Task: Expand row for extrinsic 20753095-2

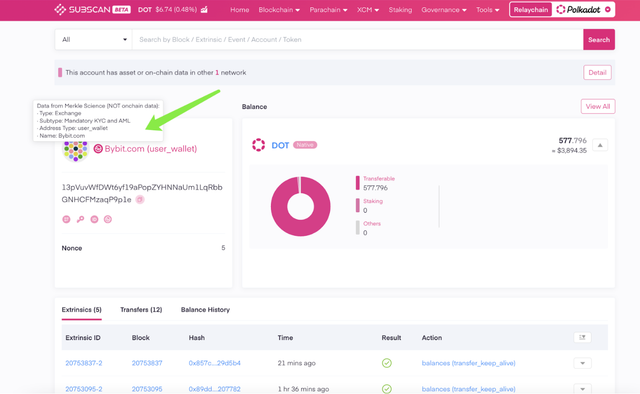Action: pos(582,389)
